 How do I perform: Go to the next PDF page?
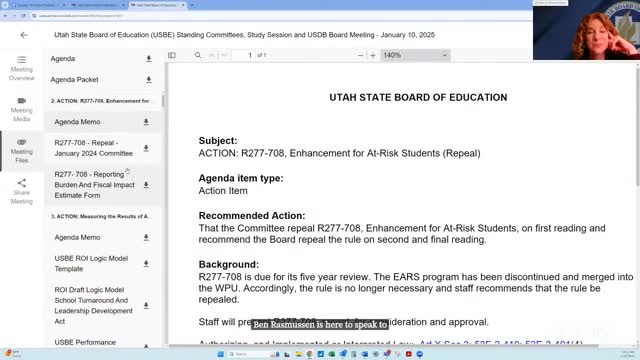(x=224, y=55)
